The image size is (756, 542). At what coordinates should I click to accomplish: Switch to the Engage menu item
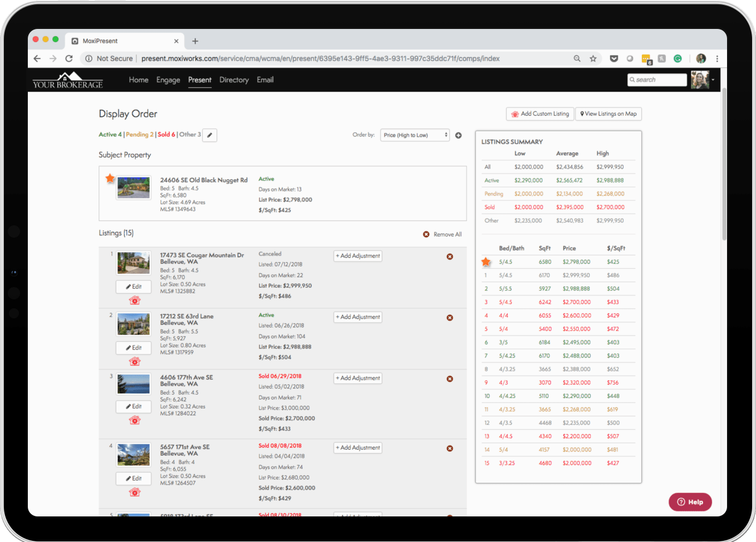click(x=168, y=80)
